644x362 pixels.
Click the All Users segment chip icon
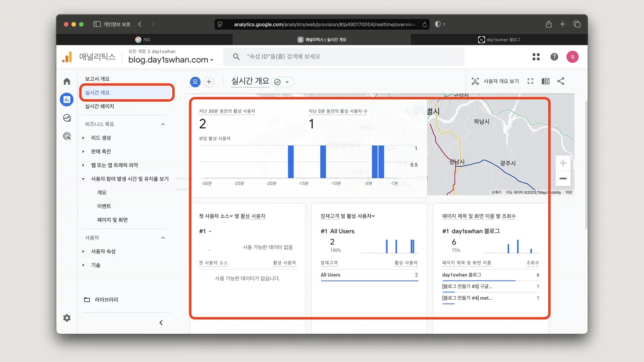coord(195,82)
